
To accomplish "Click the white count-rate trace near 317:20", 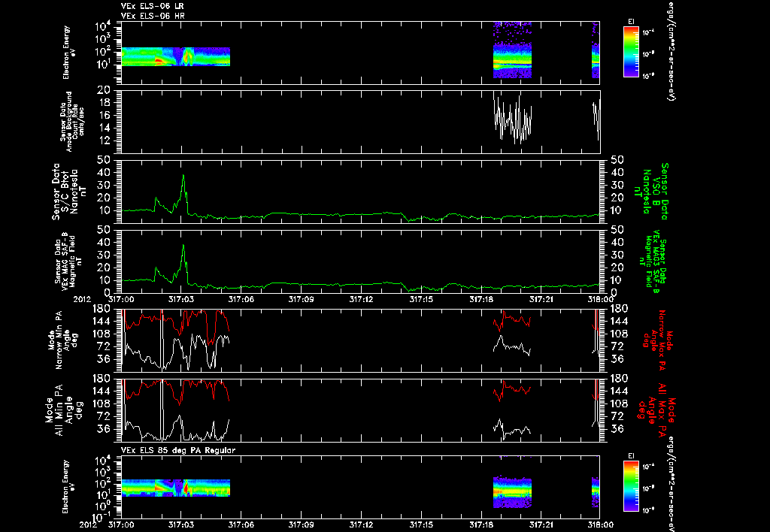I will coord(513,119).
